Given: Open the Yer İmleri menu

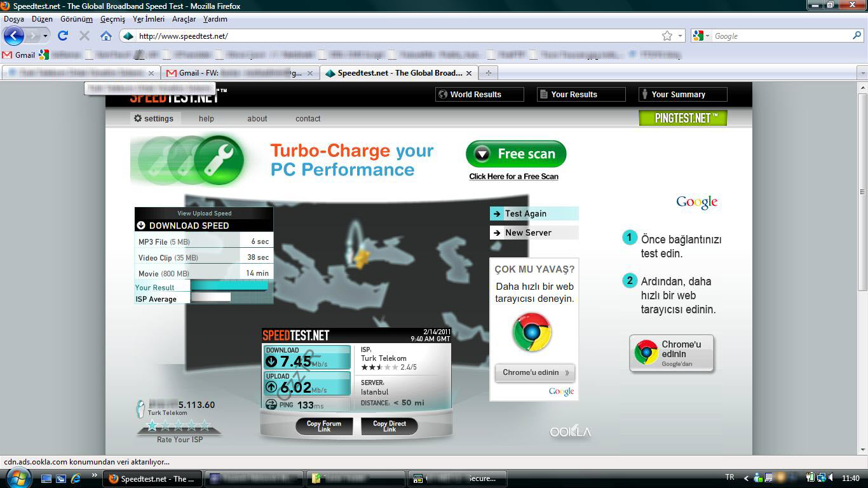Looking at the screenshot, I should [x=149, y=19].
